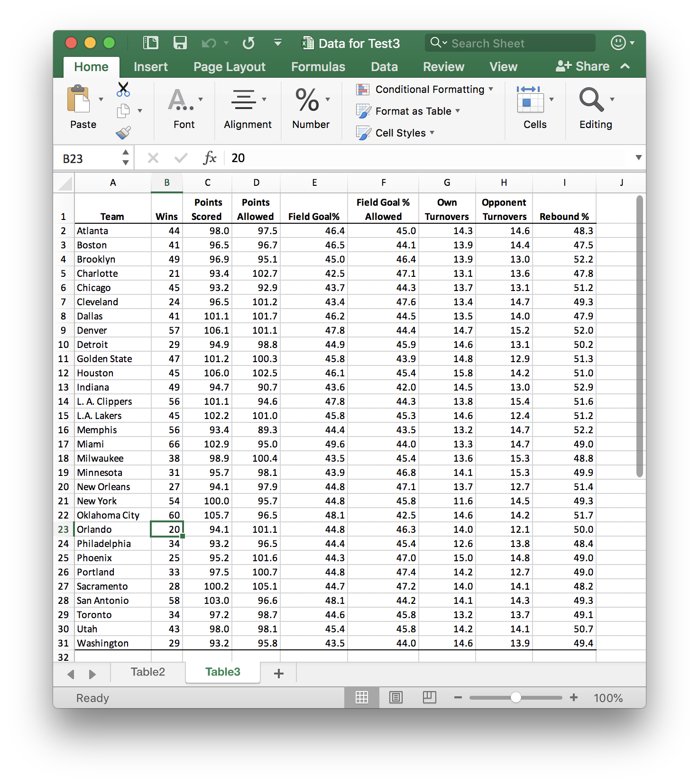Click the Undo arrow icon
The width and height of the screenshot is (699, 784).
[x=209, y=44]
